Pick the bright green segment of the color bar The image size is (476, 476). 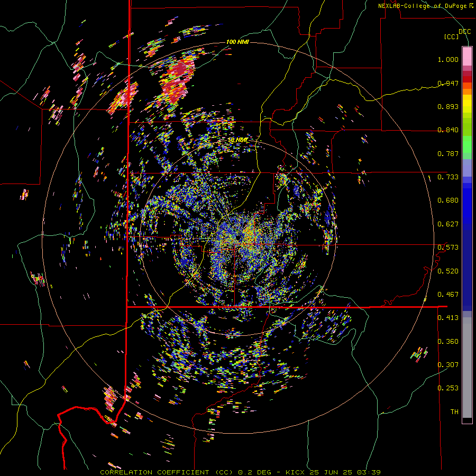(467, 144)
